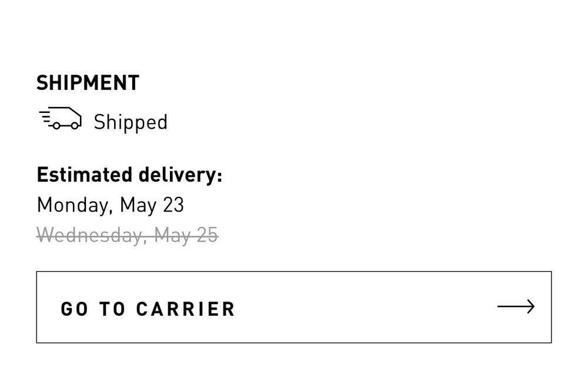588x391 pixels.
Task: Select the SHIPMENT heading
Action: (88, 83)
